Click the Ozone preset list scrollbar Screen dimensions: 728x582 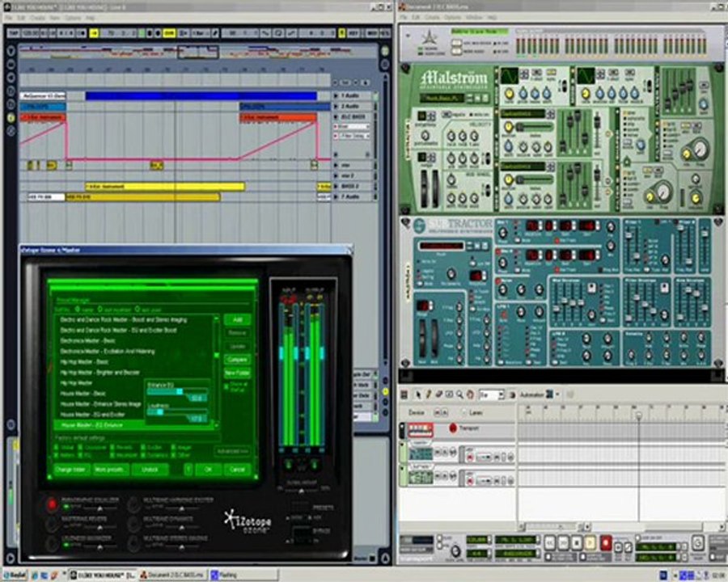tap(216, 371)
